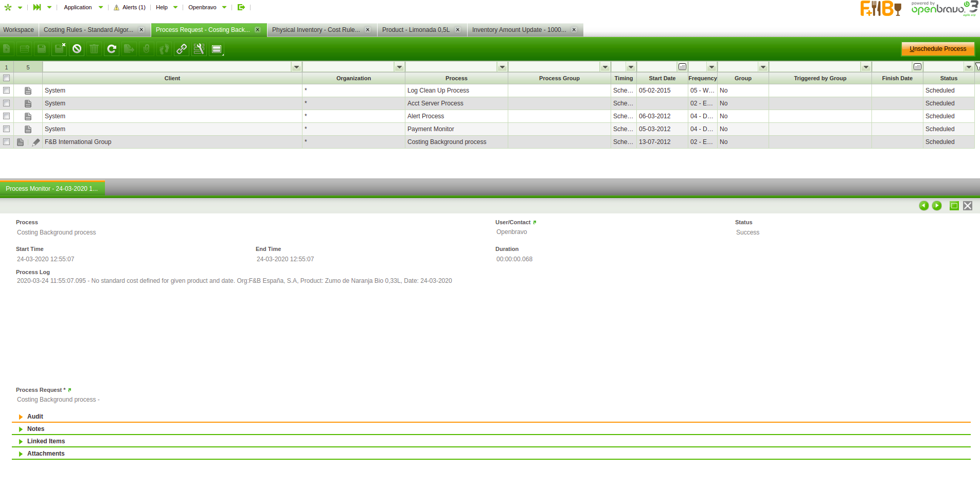The image size is (980, 487).
Task: Sort the grid by the Client column header
Action: [172, 78]
